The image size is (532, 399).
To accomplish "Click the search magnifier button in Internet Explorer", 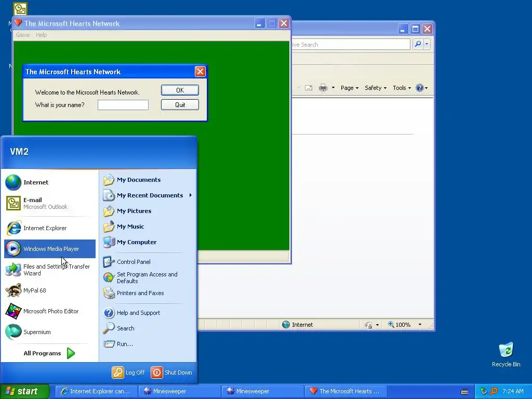I will (x=418, y=44).
